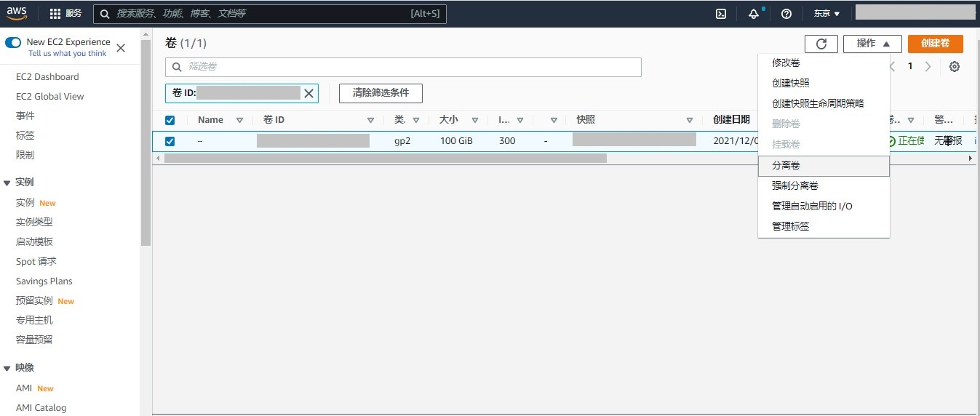The image size is (980, 416).
Task: Open 启动模板 in the sidebar
Action: point(34,241)
